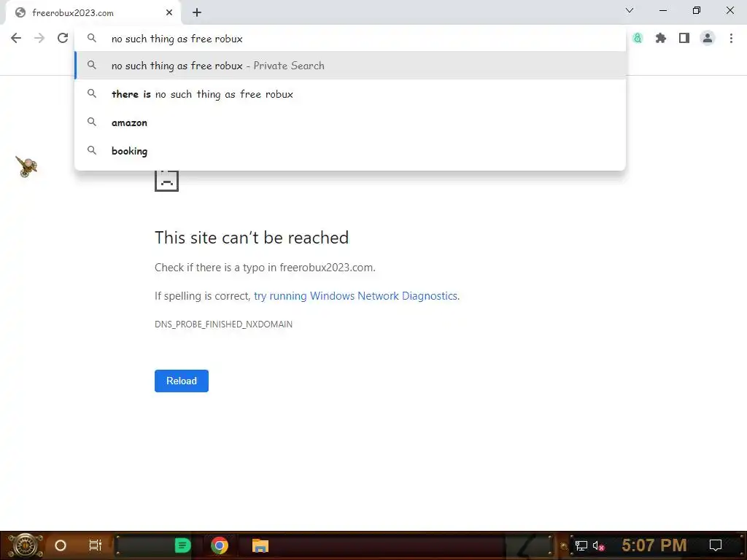The image size is (747, 560).
Task: Click the 'Check if there is a typo' message
Action: click(x=265, y=268)
